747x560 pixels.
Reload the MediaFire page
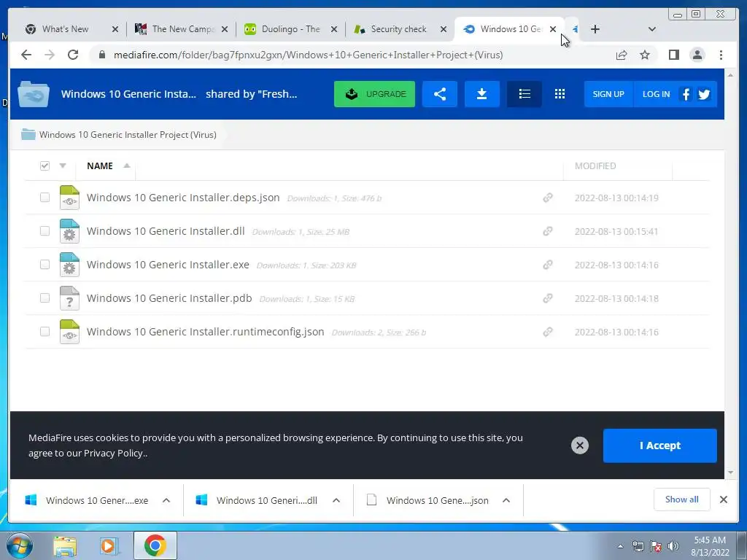73,55
